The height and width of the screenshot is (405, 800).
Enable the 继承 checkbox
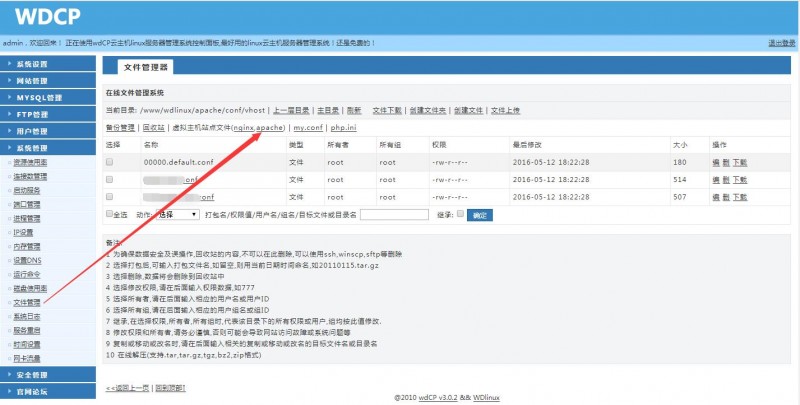(x=459, y=214)
